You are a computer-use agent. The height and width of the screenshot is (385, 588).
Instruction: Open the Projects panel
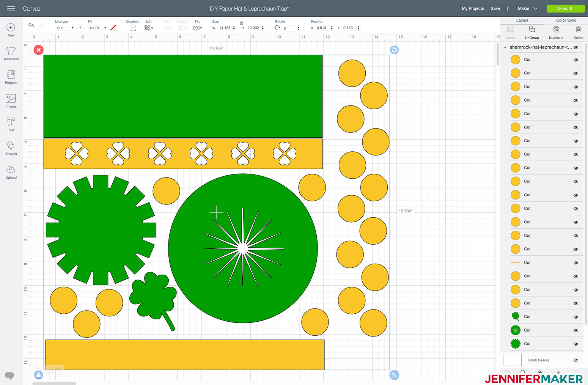point(11,77)
